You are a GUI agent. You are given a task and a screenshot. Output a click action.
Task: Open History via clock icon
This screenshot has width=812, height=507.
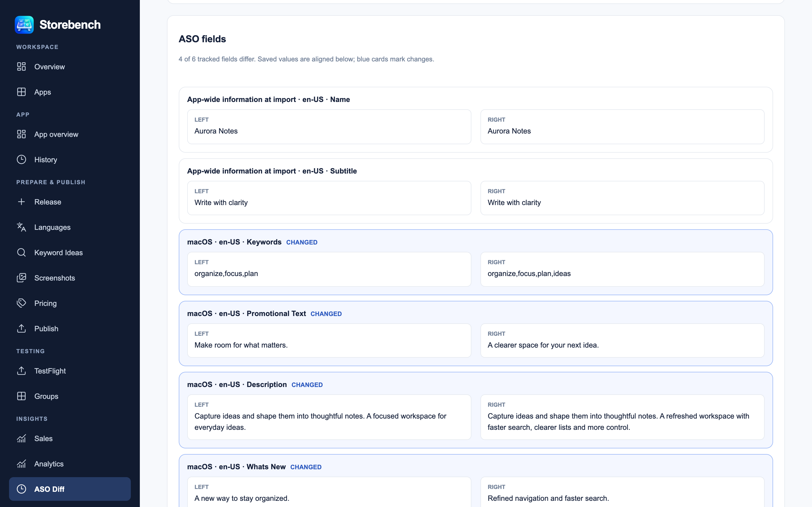[x=21, y=160]
